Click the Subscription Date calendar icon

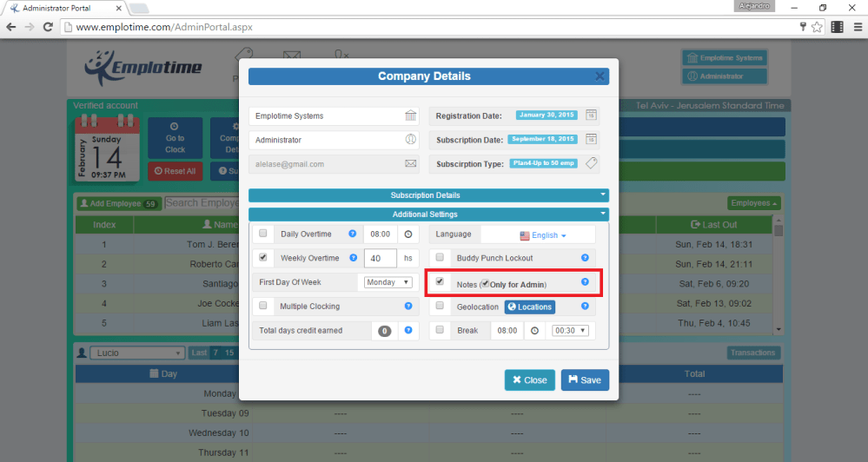click(591, 139)
